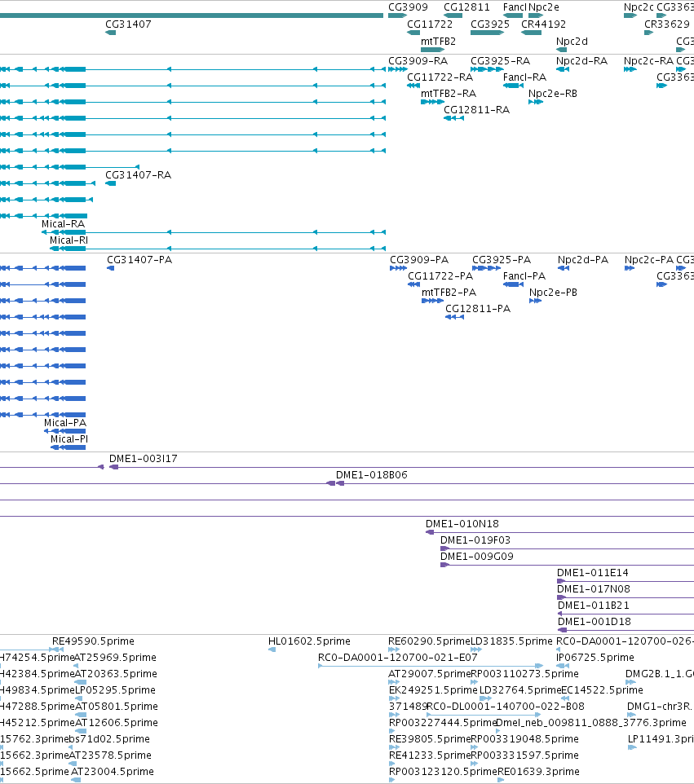
Task: Select the IP06725.5prime EST label
Action: 595,658
